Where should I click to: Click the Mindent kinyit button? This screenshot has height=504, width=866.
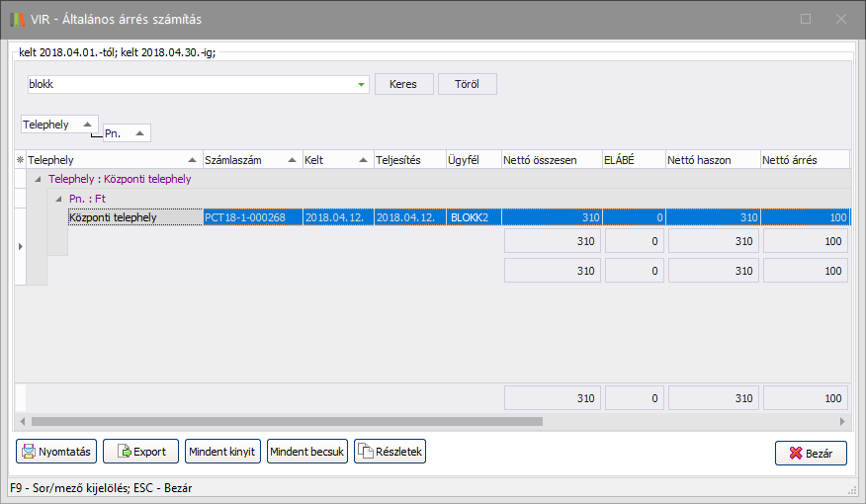tap(222, 452)
